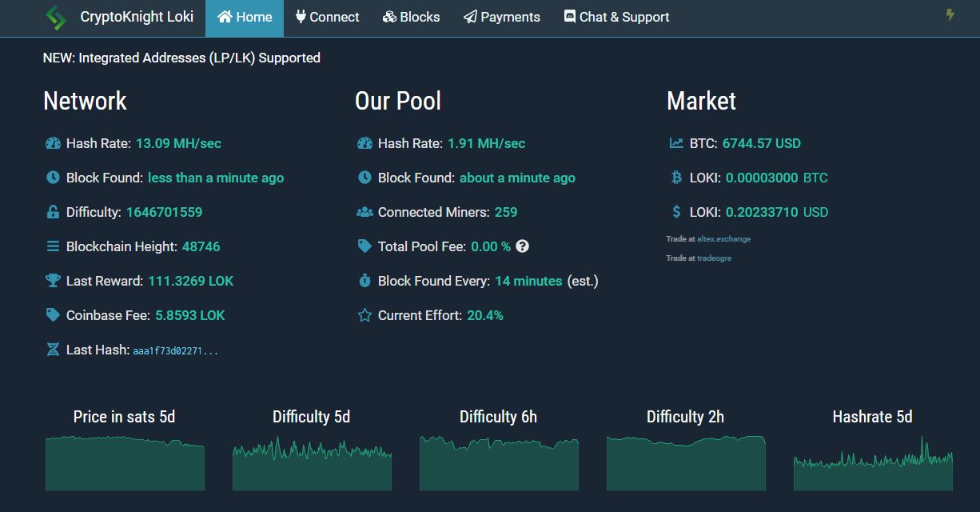Click coinbase fee value 5.8593 LOK
Screen dimensions: 980x512
coord(190,315)
